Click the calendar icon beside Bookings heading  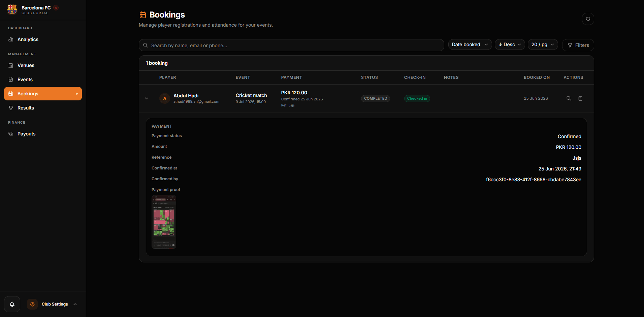coord(143,15)
